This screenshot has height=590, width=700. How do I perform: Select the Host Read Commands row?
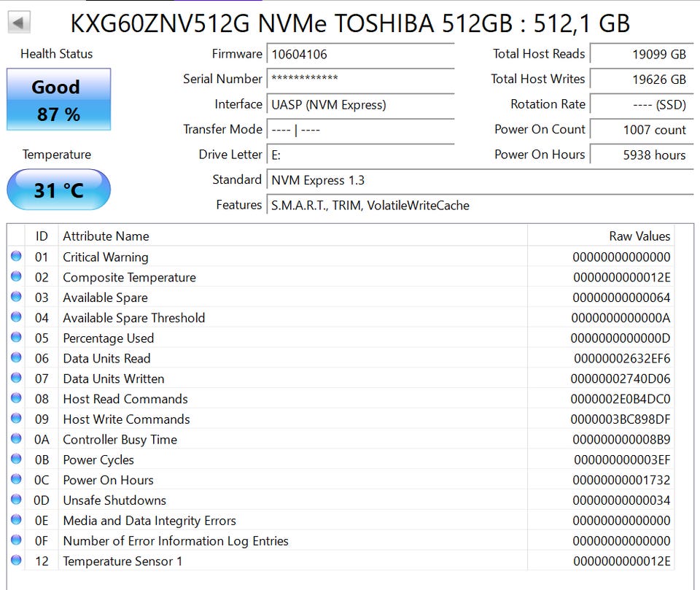tap(292, 399)
